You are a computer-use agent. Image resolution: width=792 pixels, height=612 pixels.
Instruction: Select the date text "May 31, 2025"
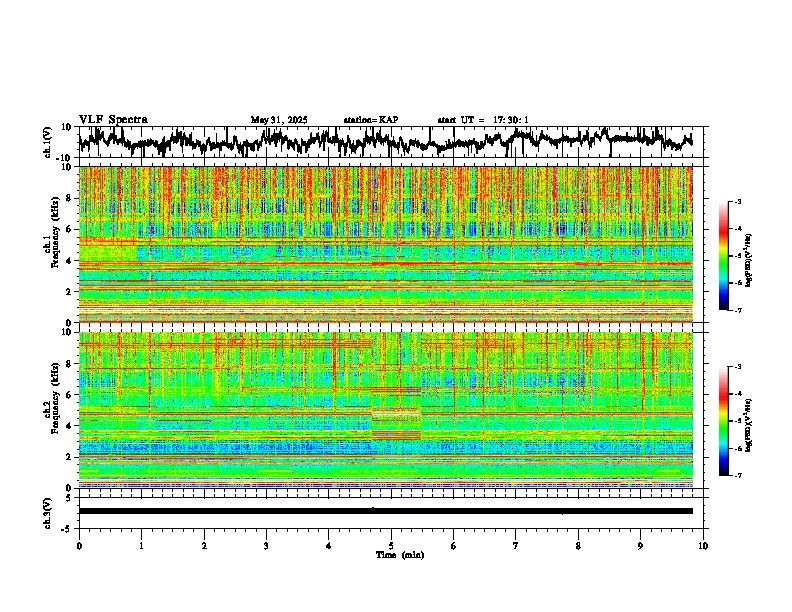click(x=279, y=120)
